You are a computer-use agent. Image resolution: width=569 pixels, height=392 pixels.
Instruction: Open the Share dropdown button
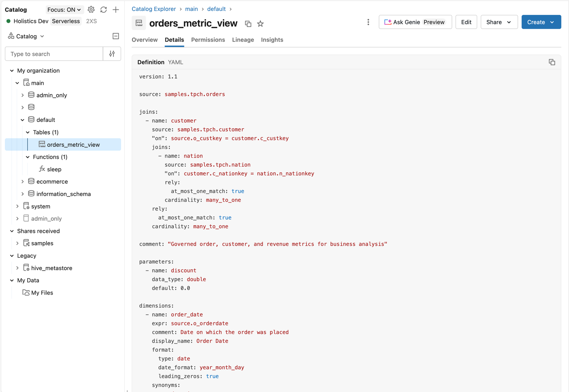[499, 22]
